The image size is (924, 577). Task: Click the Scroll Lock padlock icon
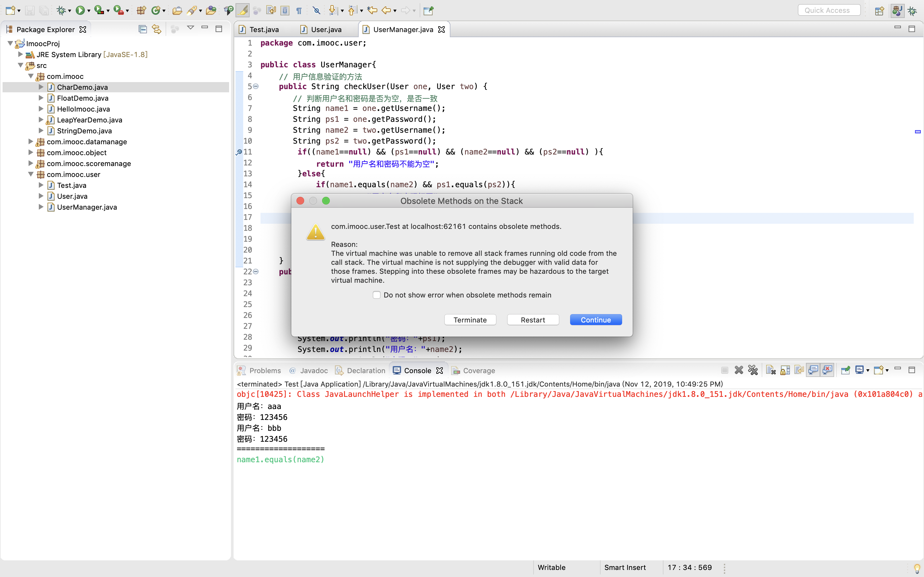[x=785, y=370]
